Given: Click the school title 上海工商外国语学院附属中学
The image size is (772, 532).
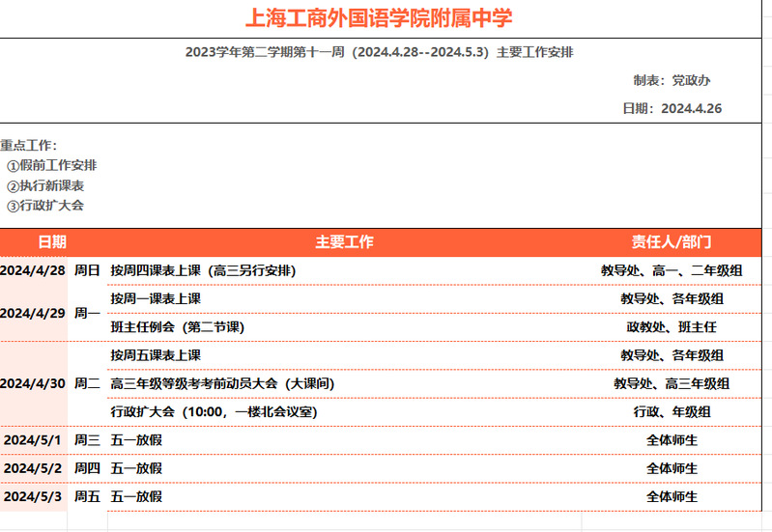Looking at the screenshot, I should (x=379, y=17).
